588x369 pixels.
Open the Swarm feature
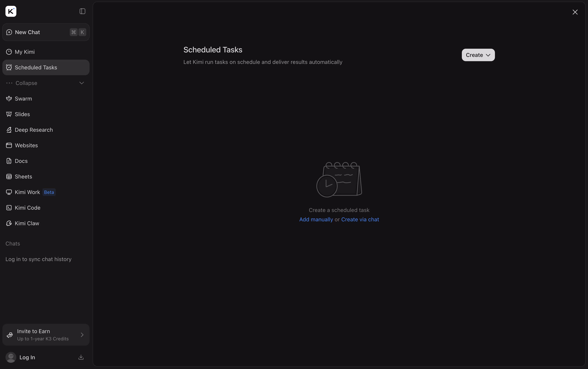46,99
